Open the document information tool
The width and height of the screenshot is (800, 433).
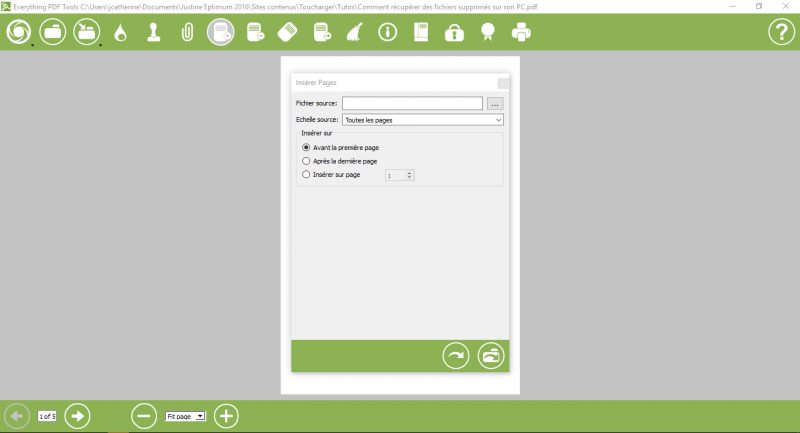[388, 33]
